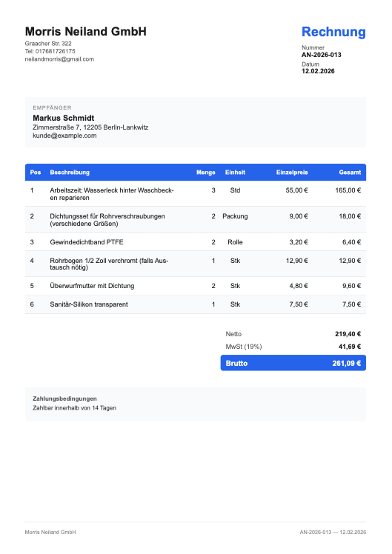
Task: Click the Gesamt column header
Action: click(x=350, y=173)
